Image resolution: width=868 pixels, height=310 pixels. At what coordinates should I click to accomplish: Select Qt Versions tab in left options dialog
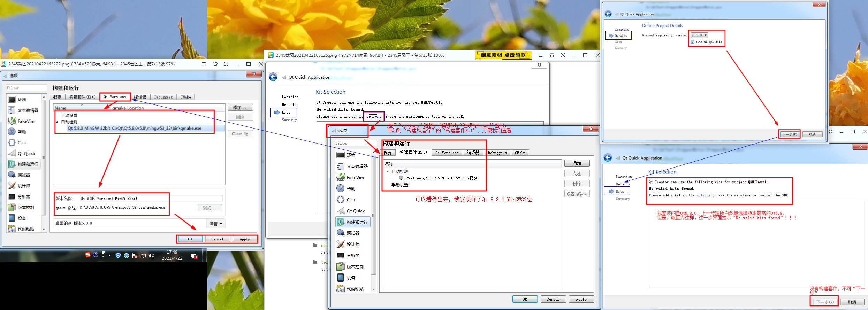coord(115,97)
